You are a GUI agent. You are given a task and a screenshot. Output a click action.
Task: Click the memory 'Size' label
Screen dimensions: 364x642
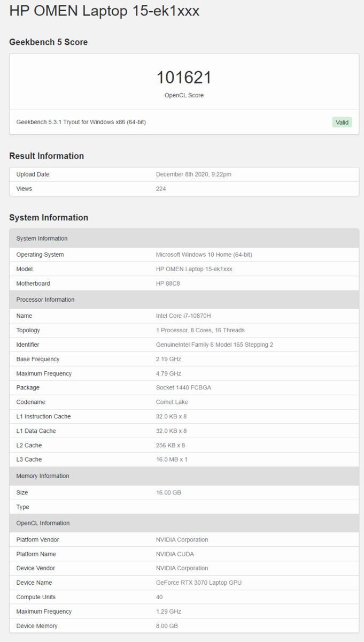(22, 492)
